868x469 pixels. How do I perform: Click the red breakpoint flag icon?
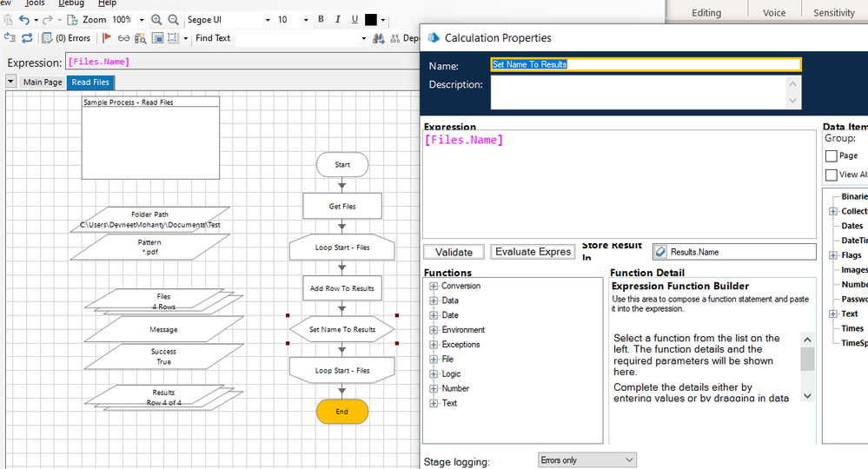[107, 38]
